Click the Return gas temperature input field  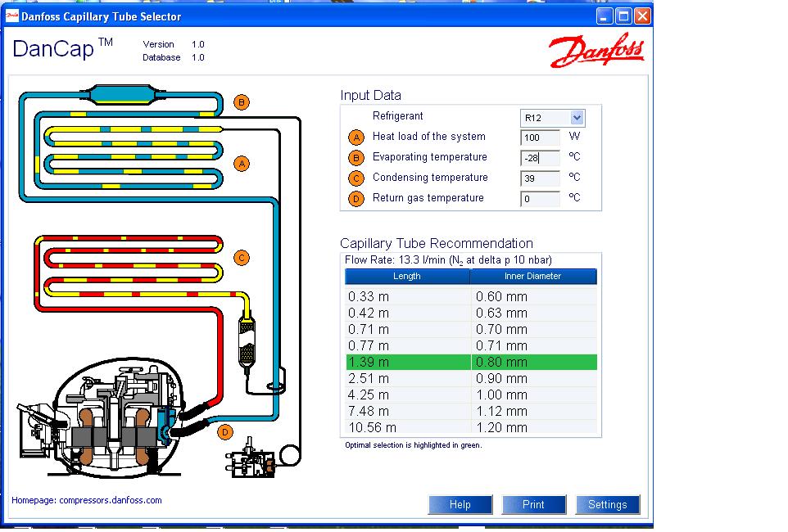click(x=540, y=199)
